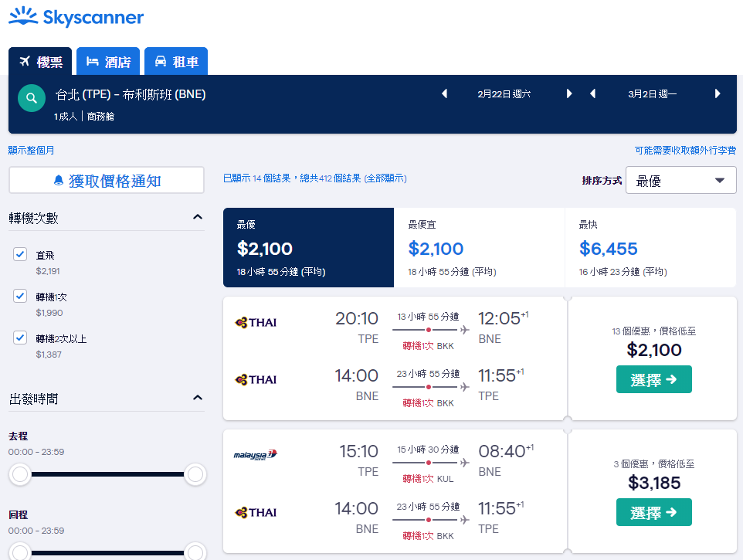Click the 去程 left time slider handle

(20, 474)
